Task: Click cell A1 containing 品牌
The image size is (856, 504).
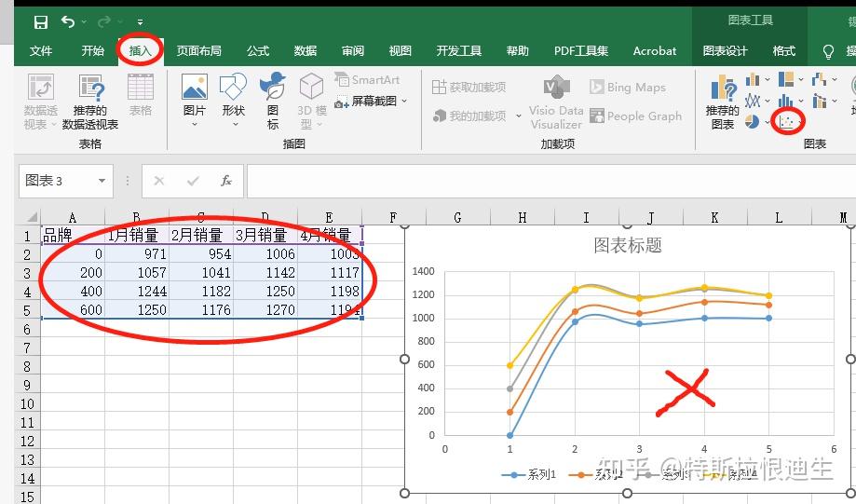Action: 73,236
